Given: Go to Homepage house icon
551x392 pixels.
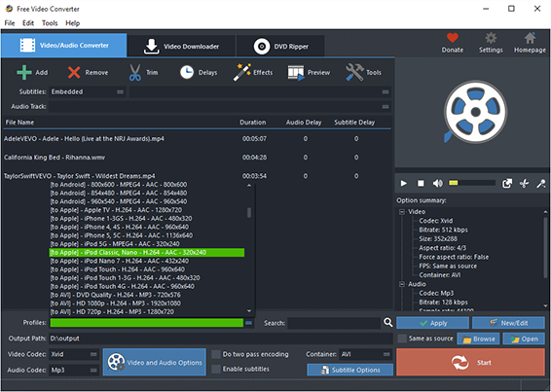Looking at the screenshot, I should coord(530,38).
